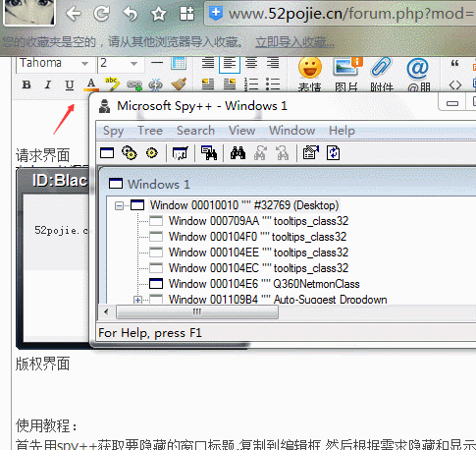Open Spy++ Search menu
Screen dimensions: 476x450
click(195, 131)
